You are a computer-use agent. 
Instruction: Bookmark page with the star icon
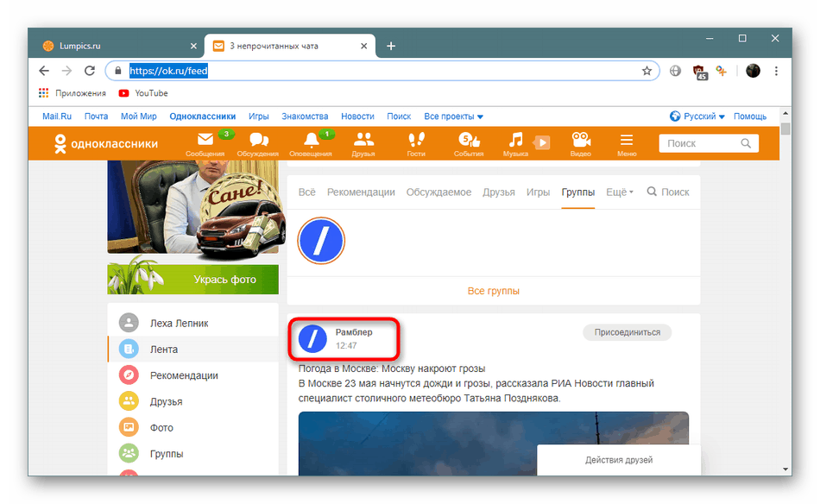(647, 71)
